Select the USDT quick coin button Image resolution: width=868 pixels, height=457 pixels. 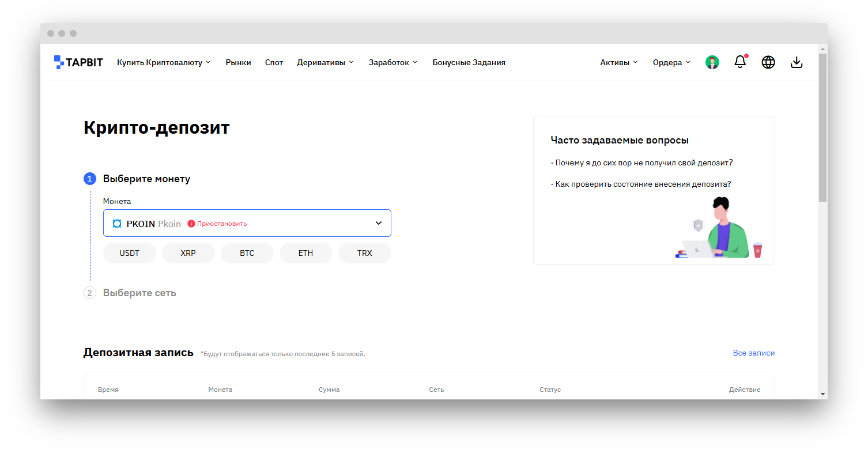tap(130, 253)
